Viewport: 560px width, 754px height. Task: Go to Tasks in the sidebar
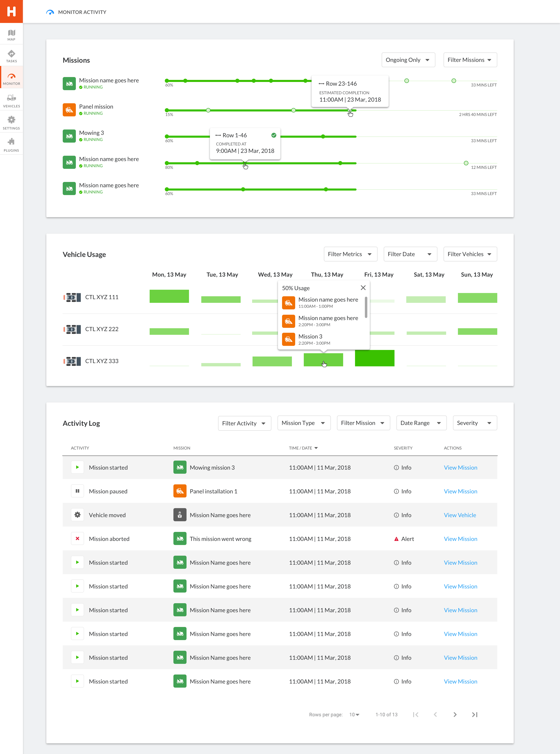coord(11,56)
